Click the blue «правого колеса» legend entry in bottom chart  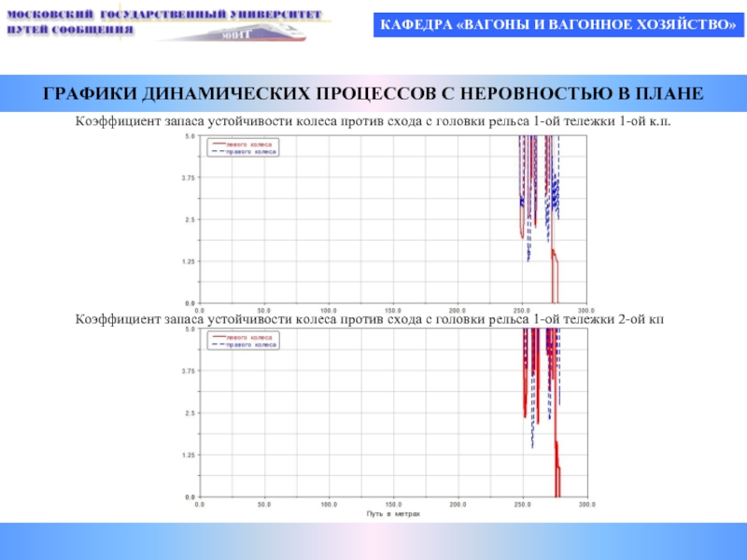[244, 344]
